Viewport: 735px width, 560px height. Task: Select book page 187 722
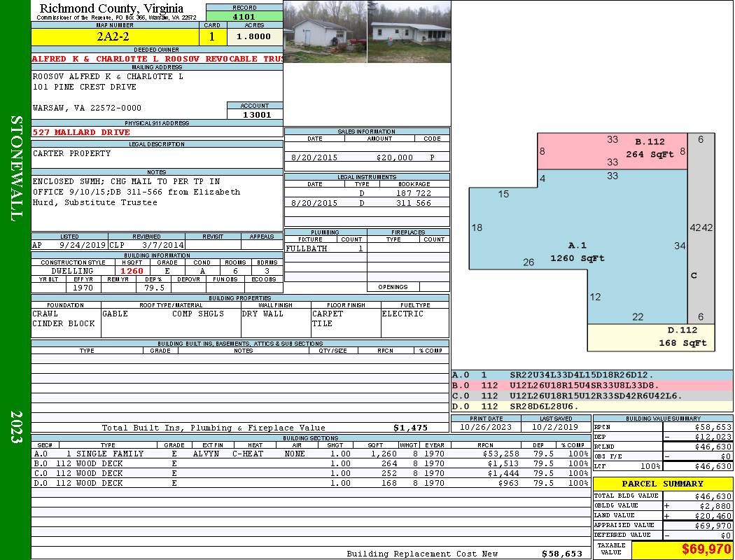(x=414, y=193)
